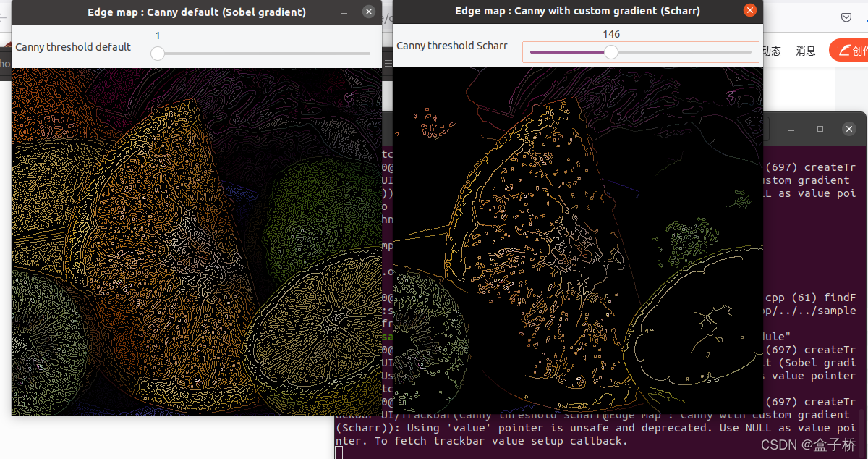Minimize the Sobel gradient edge map window
Screen dimensions: 868x459
pos(344,12)
